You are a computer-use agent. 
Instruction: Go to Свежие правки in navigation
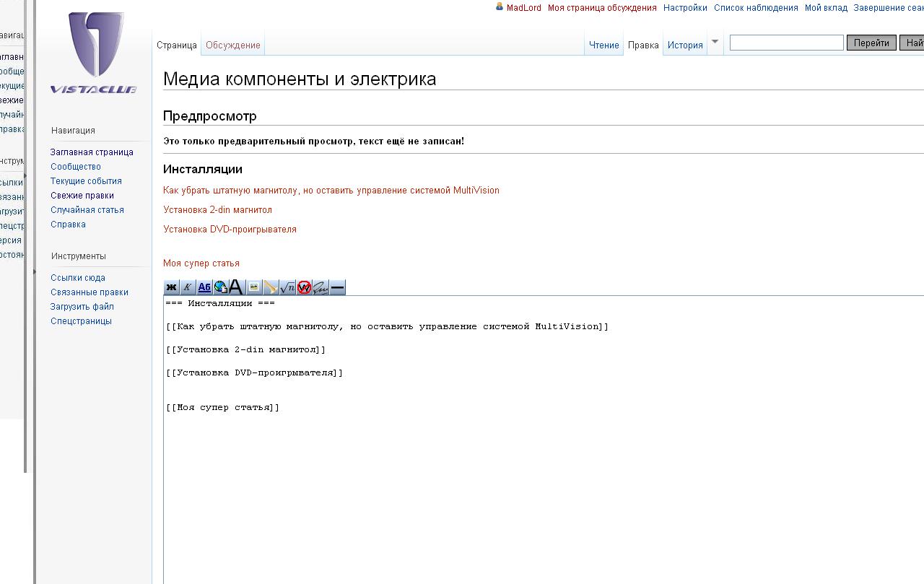pyautogui.click(x=82, y=196)
